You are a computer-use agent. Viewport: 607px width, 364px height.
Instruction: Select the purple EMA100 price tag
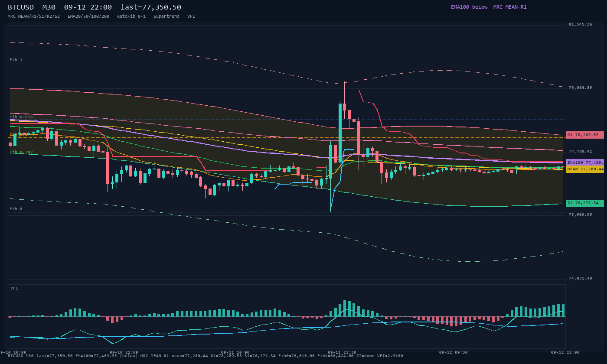click(585, 162)
